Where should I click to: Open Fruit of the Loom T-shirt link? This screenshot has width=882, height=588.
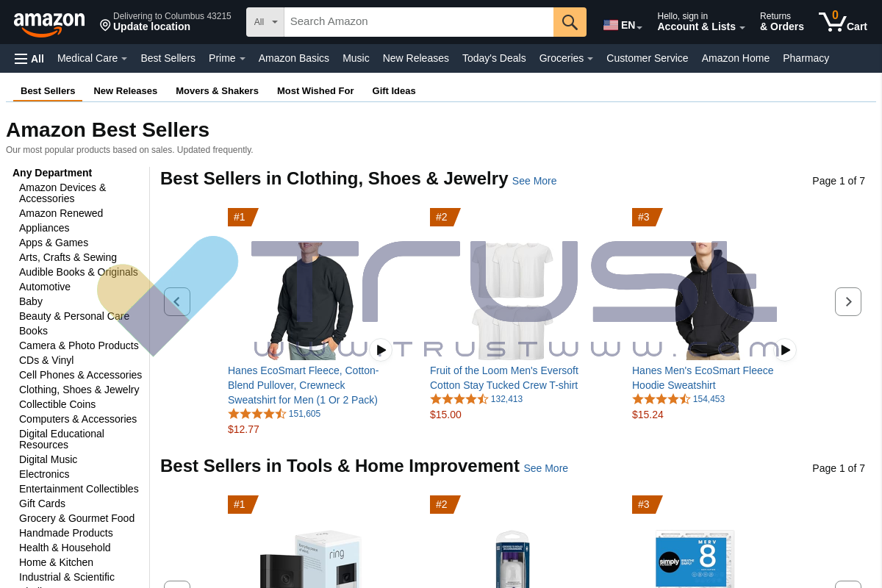coord(504,378)
